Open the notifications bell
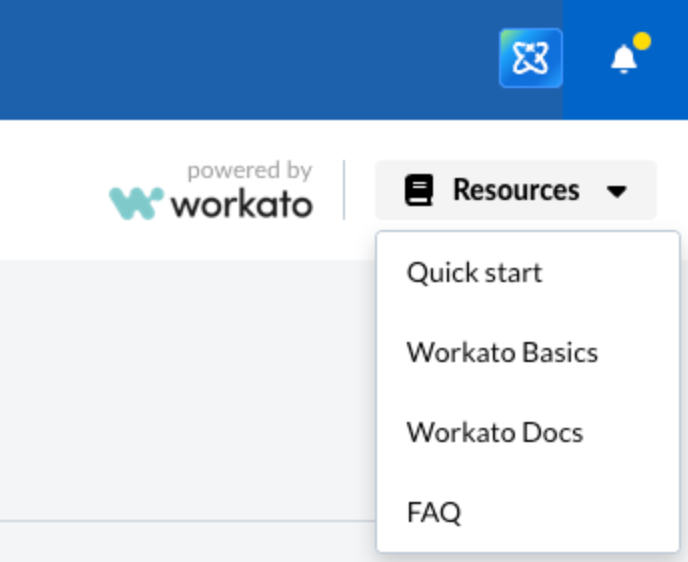 click(x=624, y=59)
